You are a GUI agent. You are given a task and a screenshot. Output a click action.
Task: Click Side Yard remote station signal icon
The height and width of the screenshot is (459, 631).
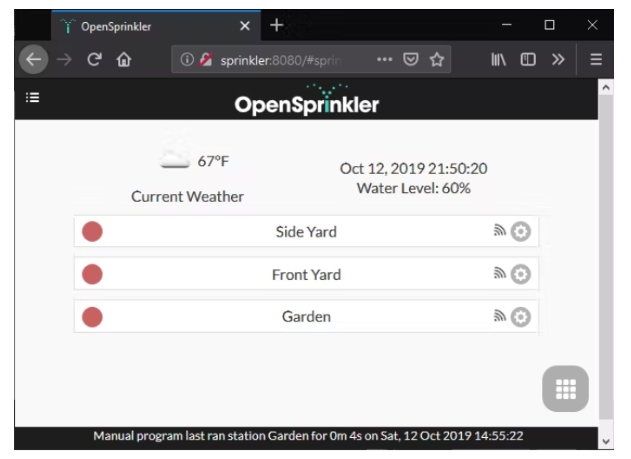coord(499,230)
